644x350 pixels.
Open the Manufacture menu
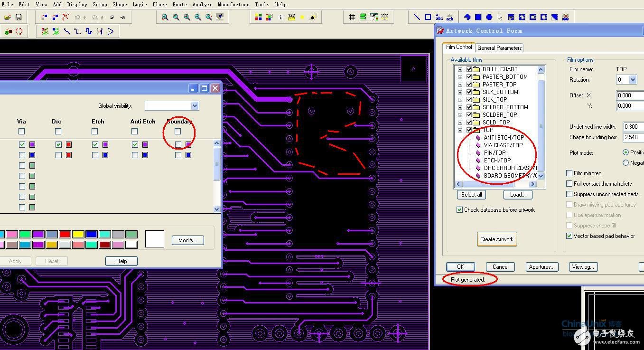[x=233, y=4]
